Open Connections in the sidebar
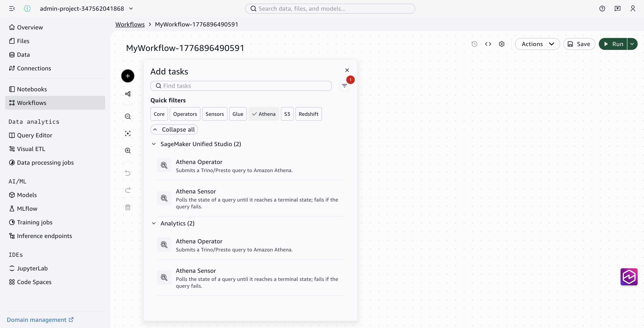This screenshot has height=328, width=644. [55, 68]
